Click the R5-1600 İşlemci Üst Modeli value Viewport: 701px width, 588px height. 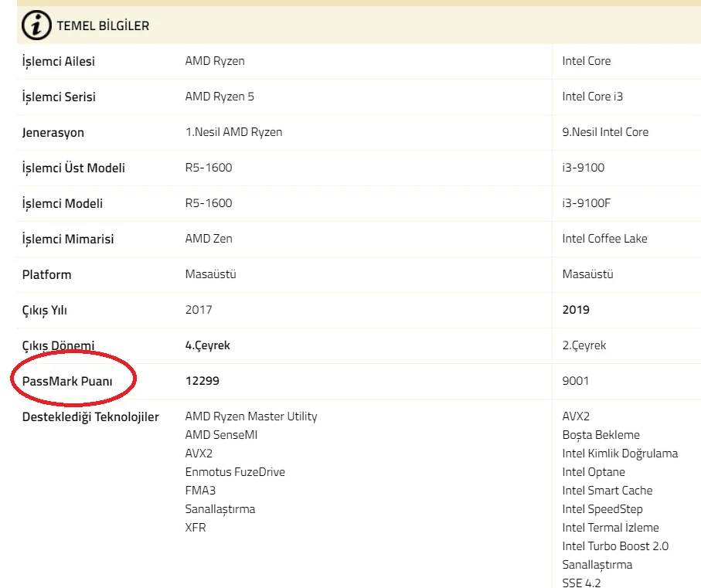pyautogui.click(x=209, y=168)
